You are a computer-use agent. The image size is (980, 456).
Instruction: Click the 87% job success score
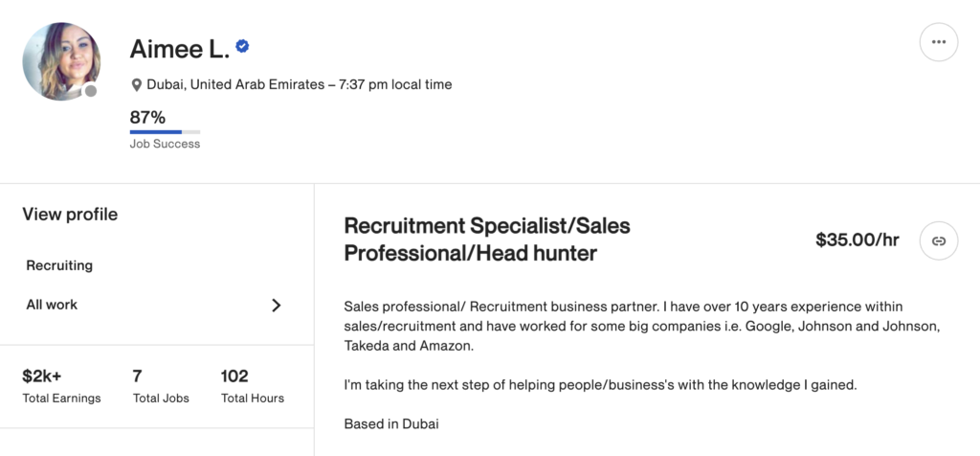(147, 117)
